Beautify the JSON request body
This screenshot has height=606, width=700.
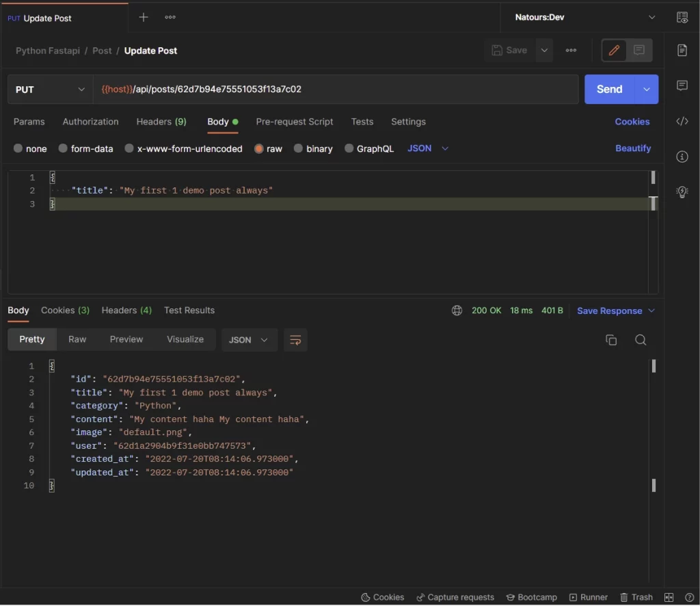(633, 148)
